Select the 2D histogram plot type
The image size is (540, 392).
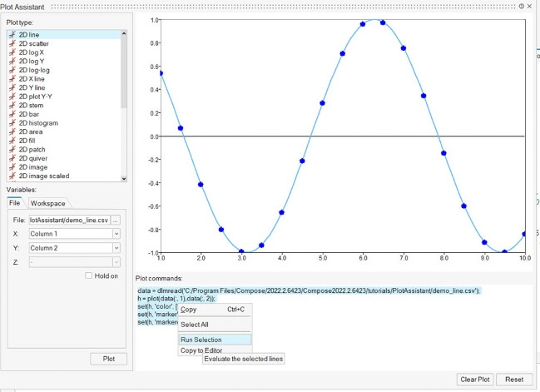(x=37, y=123)
